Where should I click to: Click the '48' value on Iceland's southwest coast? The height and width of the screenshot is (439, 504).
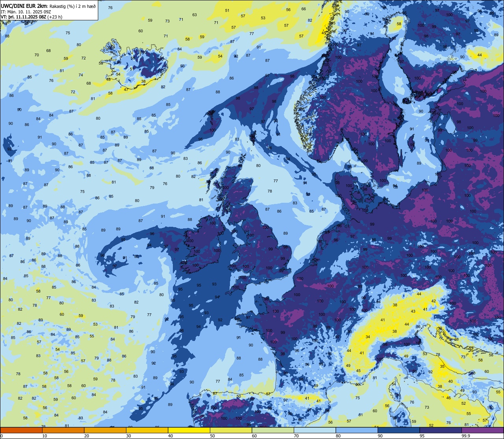tap(108, 80)
